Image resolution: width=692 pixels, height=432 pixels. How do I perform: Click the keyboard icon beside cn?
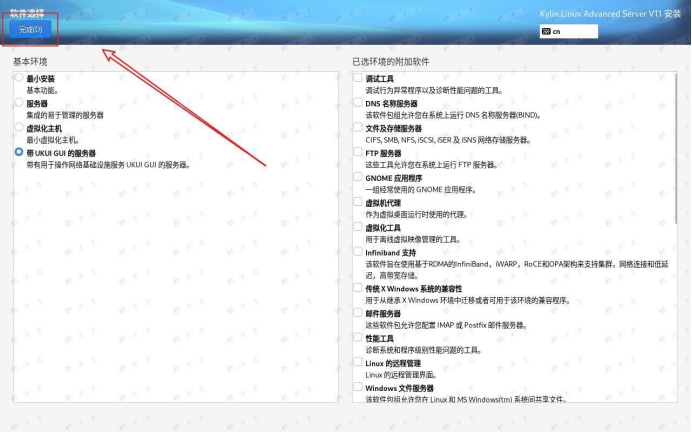click(546, 31)
